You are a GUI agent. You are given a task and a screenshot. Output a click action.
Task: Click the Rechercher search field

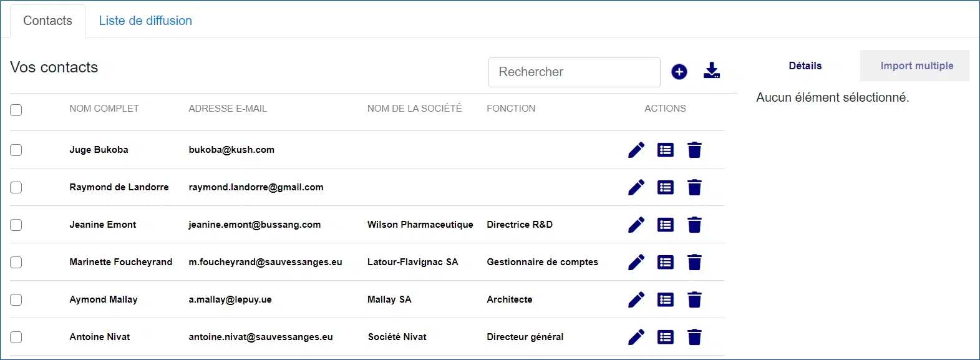(573, 72)
